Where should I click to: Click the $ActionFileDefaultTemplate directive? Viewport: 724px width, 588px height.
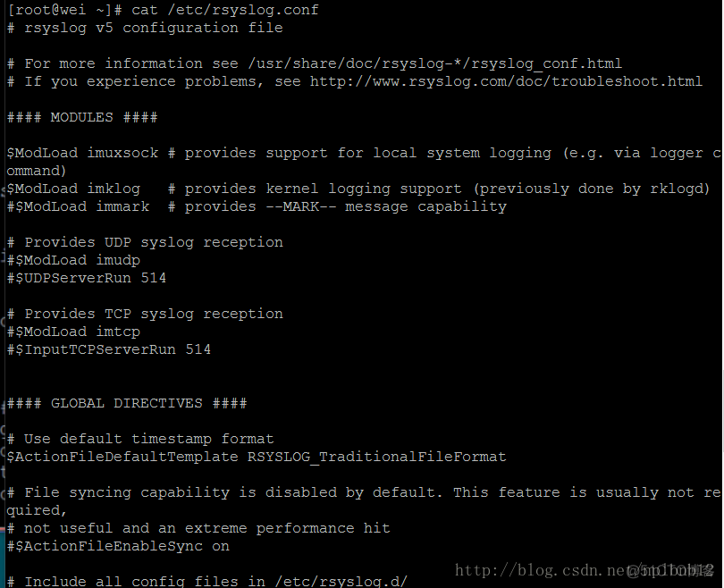point(122,457)
